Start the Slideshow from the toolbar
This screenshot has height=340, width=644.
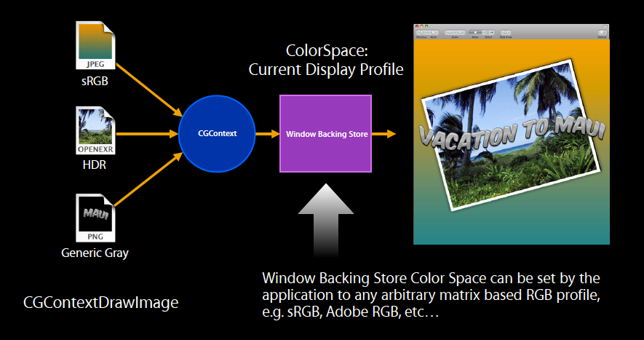[x=507, y=32]
